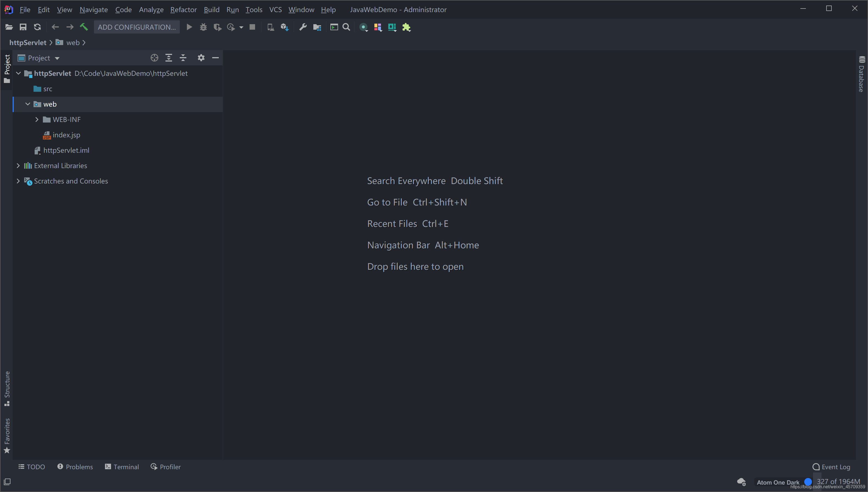
Task: Click the Reload from disk sync icon
Action: pyautogui.click(x=38, y=27)
